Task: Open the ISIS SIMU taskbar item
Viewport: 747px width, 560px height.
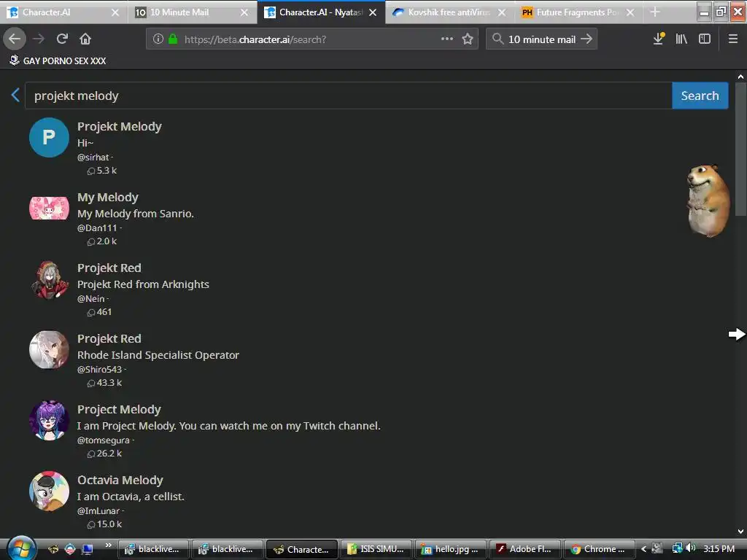Action: tap(376, 549)
